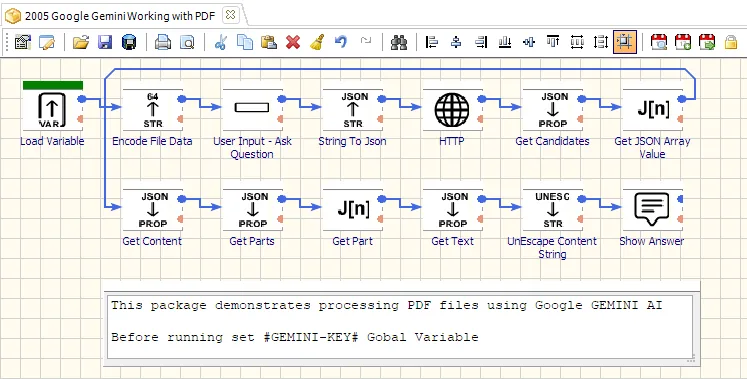Close the 2005 Google Gemini tab

click(x=230, y=15)
